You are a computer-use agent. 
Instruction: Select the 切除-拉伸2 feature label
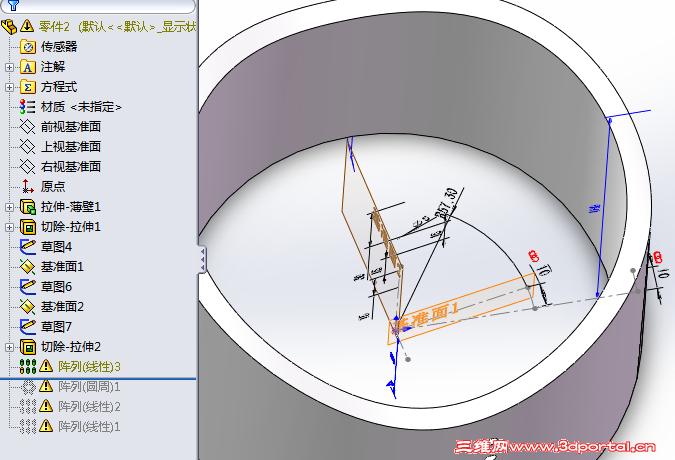tap(71, 347)
